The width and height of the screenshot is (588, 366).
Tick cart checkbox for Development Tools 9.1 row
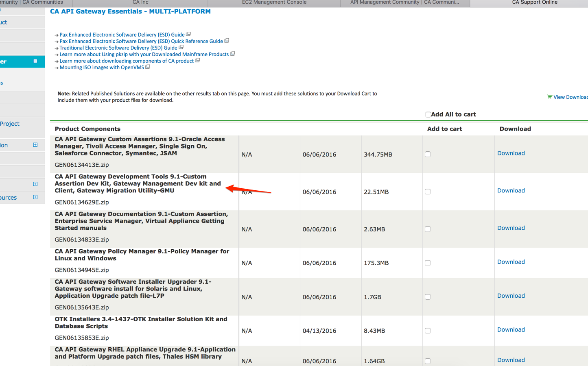[x=428, y=192]
